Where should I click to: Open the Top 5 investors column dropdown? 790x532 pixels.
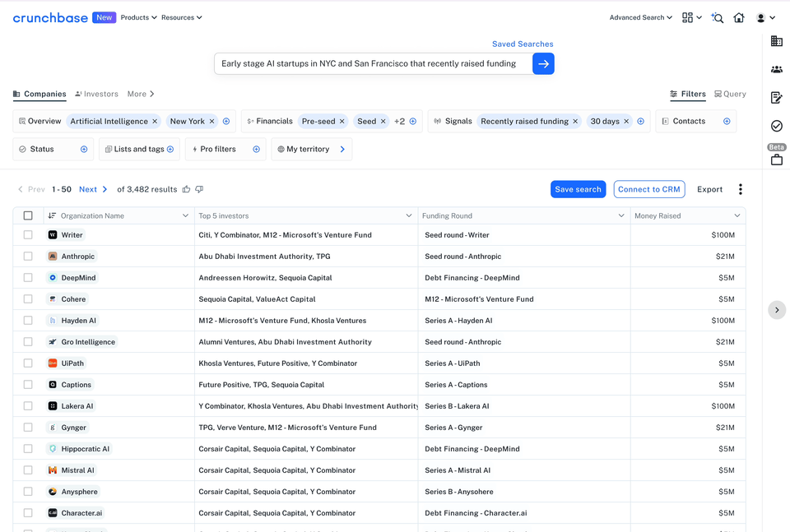pos(409,215)
